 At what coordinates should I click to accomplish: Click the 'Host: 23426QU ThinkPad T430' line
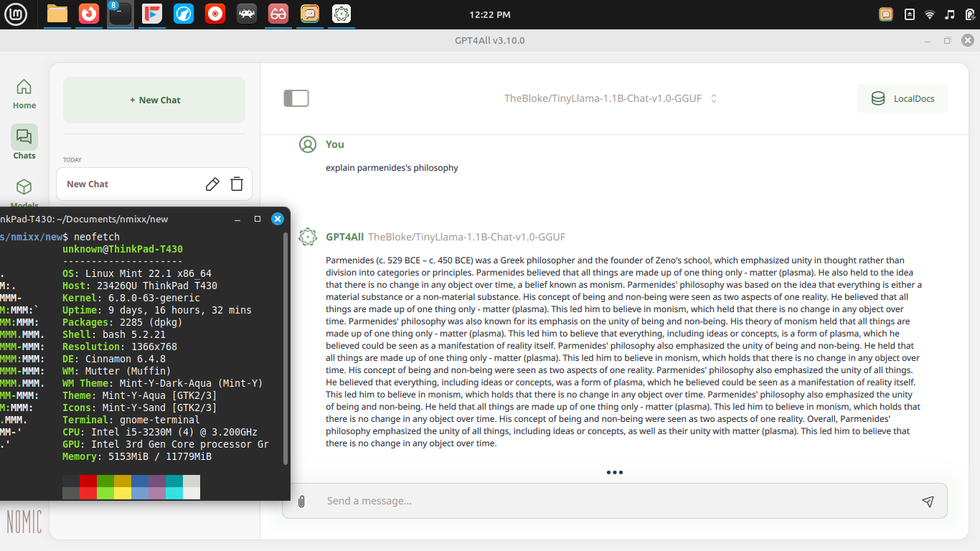pyautogui.click(x=140, y=286)
